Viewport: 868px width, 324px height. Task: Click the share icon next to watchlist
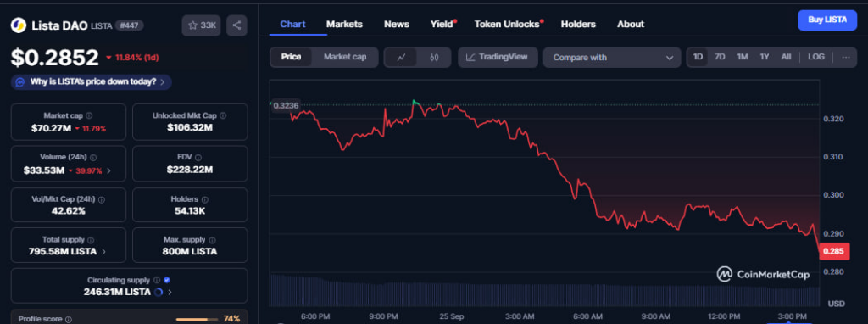(x=236, y=25)
